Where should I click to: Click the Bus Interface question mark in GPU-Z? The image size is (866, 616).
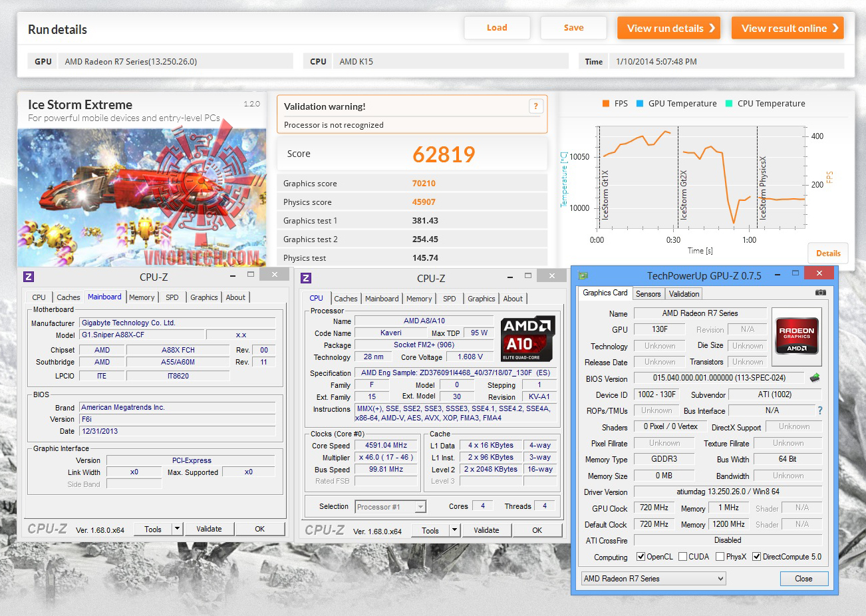pos(819,410)
